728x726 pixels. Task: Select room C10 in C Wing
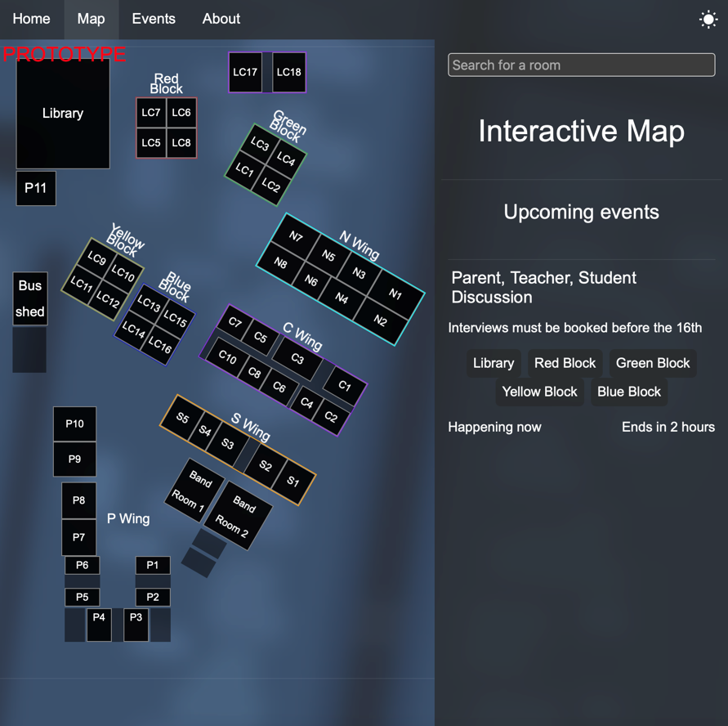click(227, 357)
